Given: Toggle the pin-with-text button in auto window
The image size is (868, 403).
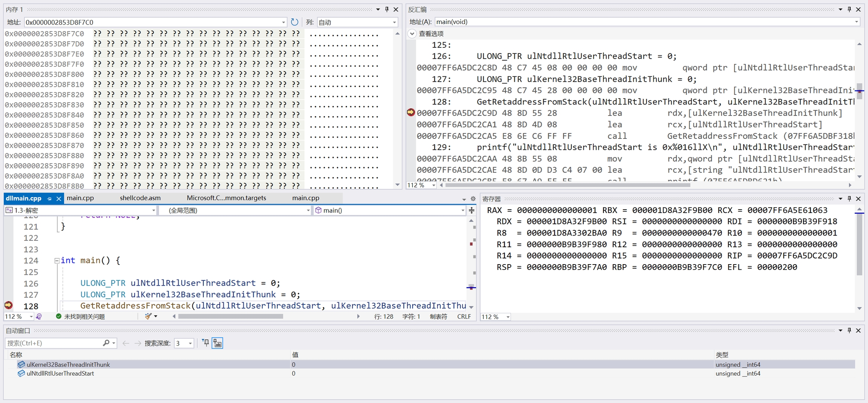Looking at the screenshot, I should [x=218, y=343].
